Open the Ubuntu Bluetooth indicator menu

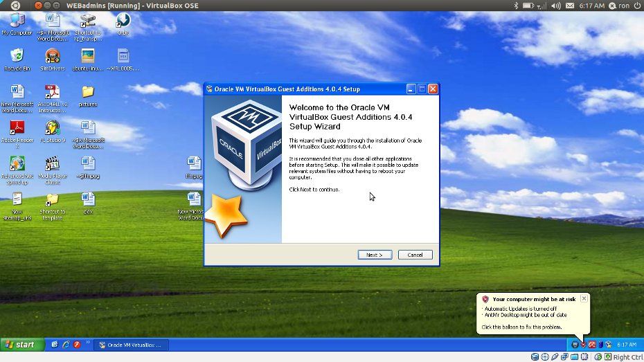tap(517, 6)
